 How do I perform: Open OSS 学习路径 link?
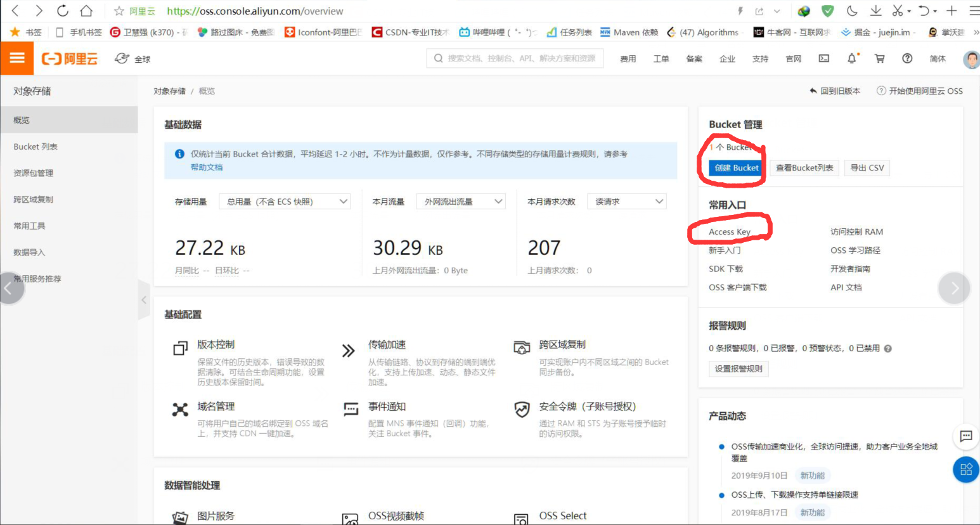(x=855, y=250)
